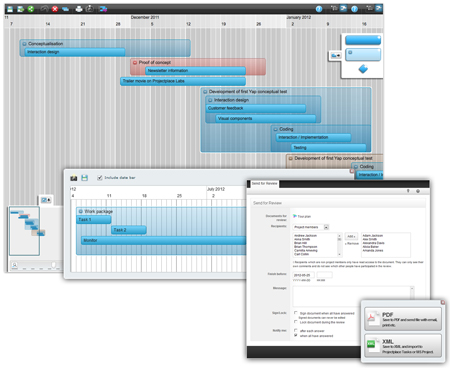Click the XML save button

(x=403, y=346)
